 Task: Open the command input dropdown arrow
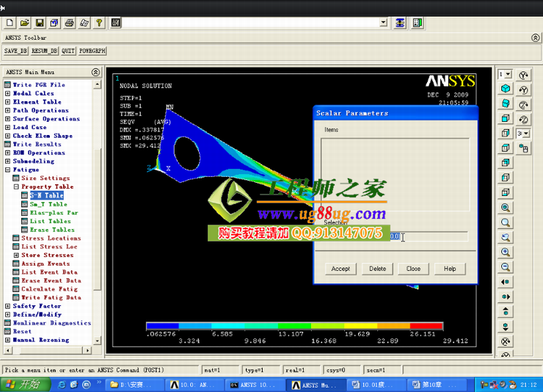[x=383, y=23]
